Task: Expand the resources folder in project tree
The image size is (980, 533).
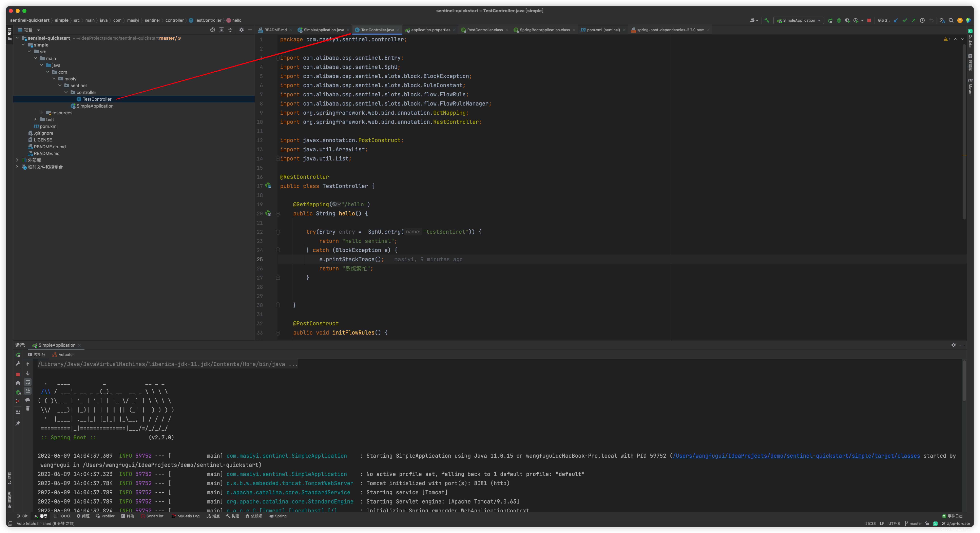Action: 41,113
